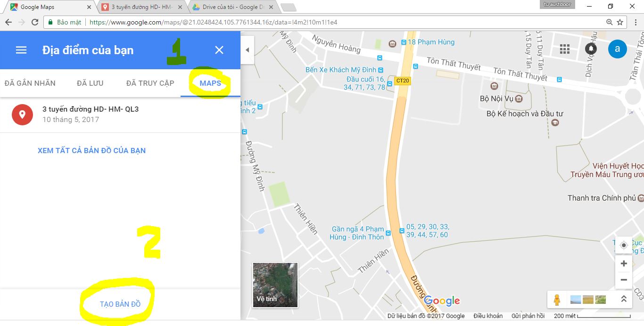Zoom out with the minus button

(624, 280)
